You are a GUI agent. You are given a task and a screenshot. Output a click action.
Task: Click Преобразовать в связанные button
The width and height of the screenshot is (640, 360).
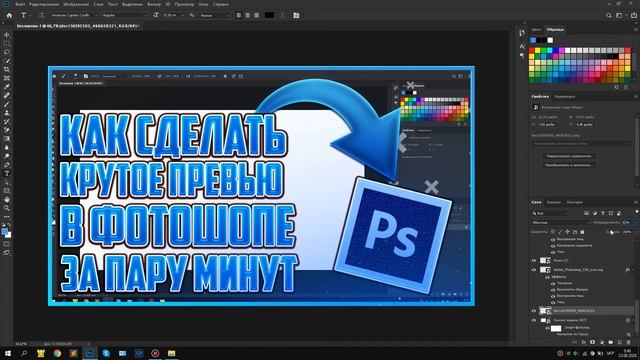click(x=569, y=165)
